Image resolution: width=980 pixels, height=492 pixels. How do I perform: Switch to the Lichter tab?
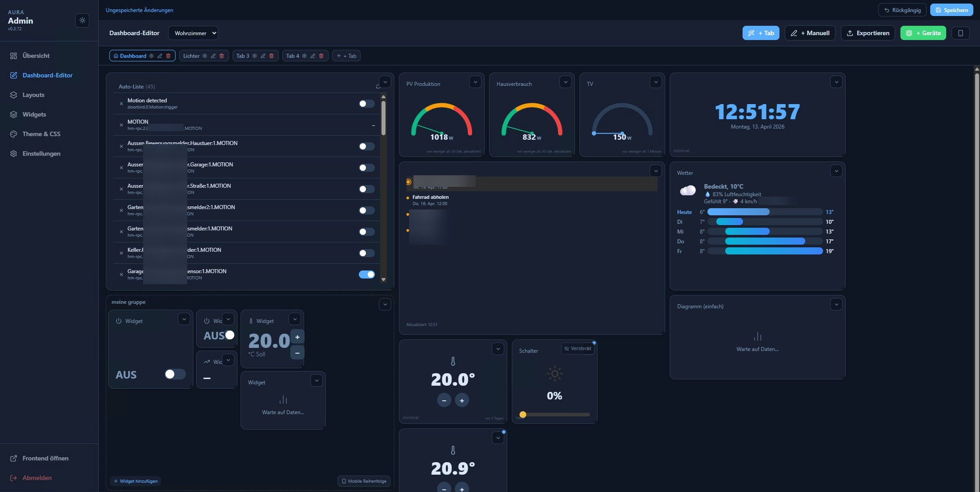[191, 56]
